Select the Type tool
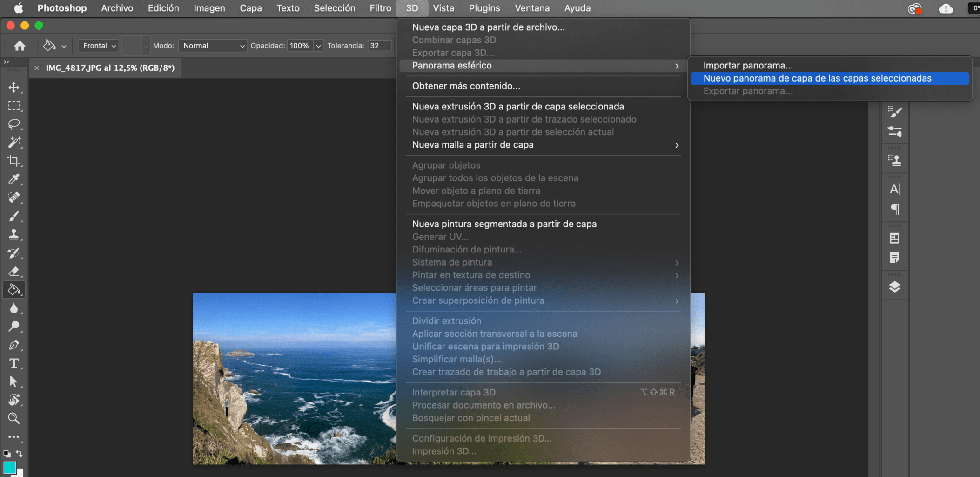This screenshot has width=980, height=477. [x=14, y=363]
